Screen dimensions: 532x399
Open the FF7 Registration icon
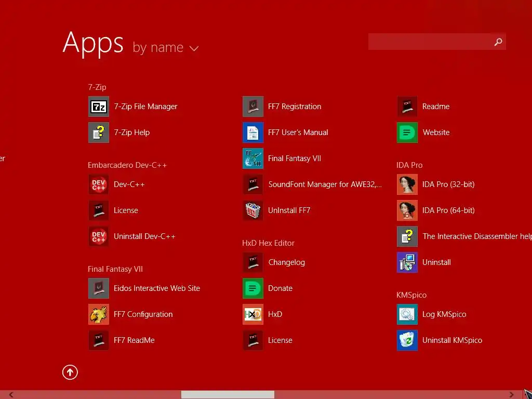253,107
